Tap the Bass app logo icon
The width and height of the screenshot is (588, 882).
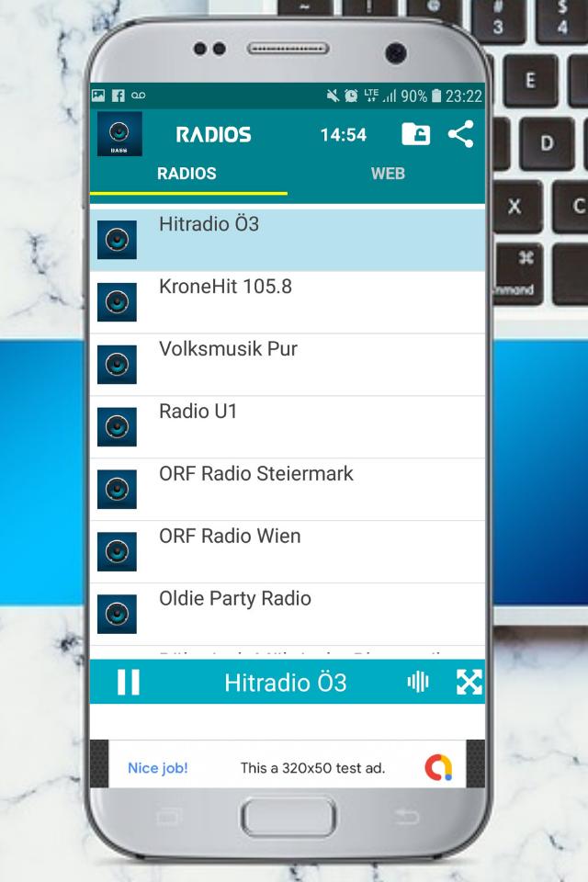coord(119,134)
